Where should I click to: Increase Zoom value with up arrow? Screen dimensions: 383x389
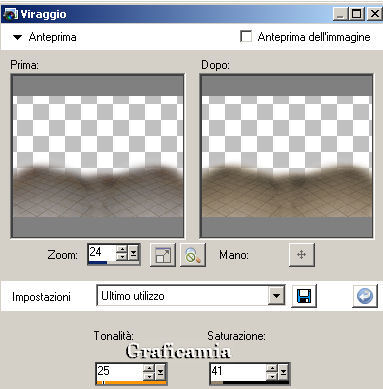click(122, 249)
